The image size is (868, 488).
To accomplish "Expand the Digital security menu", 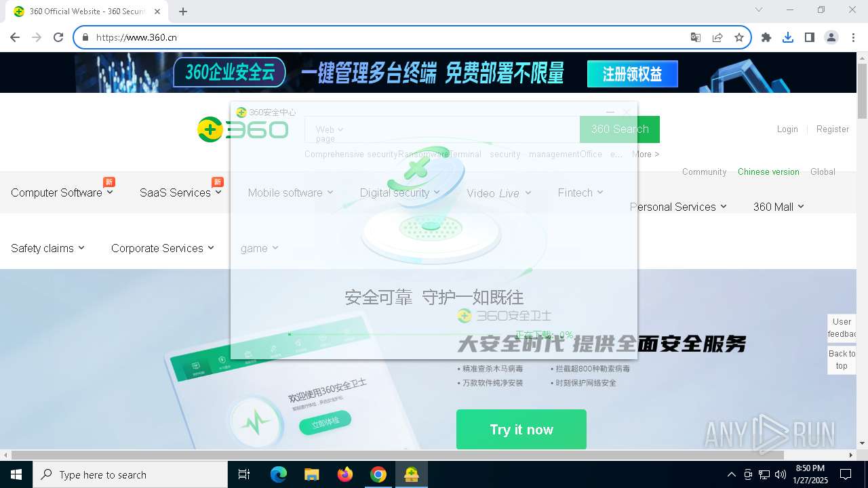I will 399,192.
